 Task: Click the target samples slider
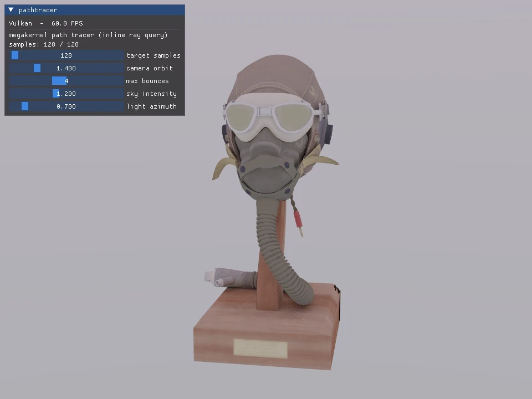click(66, 55)
